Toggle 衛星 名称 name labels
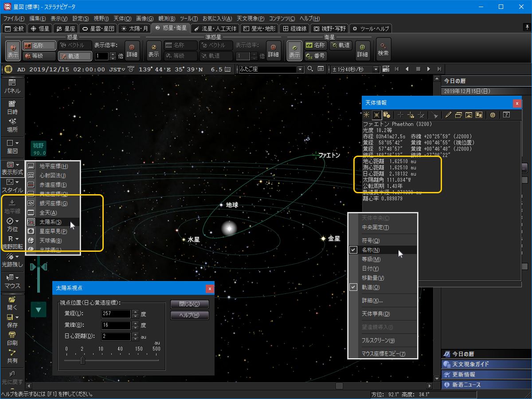 point(315,45)
